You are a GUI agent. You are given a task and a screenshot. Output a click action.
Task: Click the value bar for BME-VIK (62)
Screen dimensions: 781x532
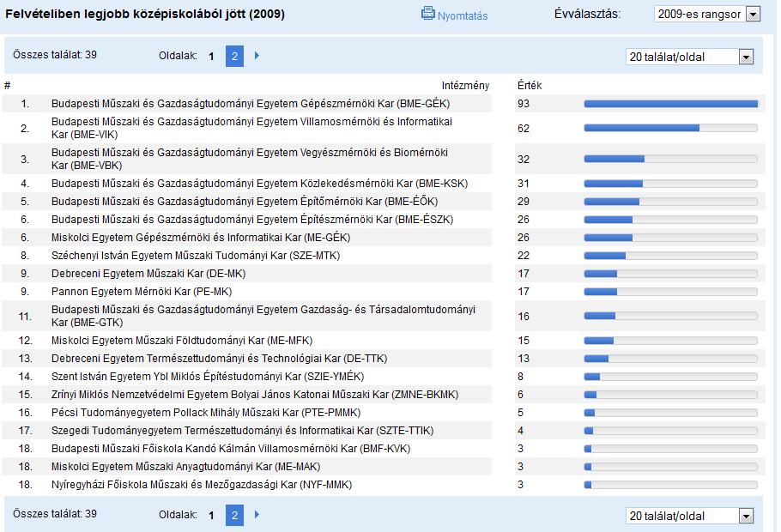click(671, 128)
